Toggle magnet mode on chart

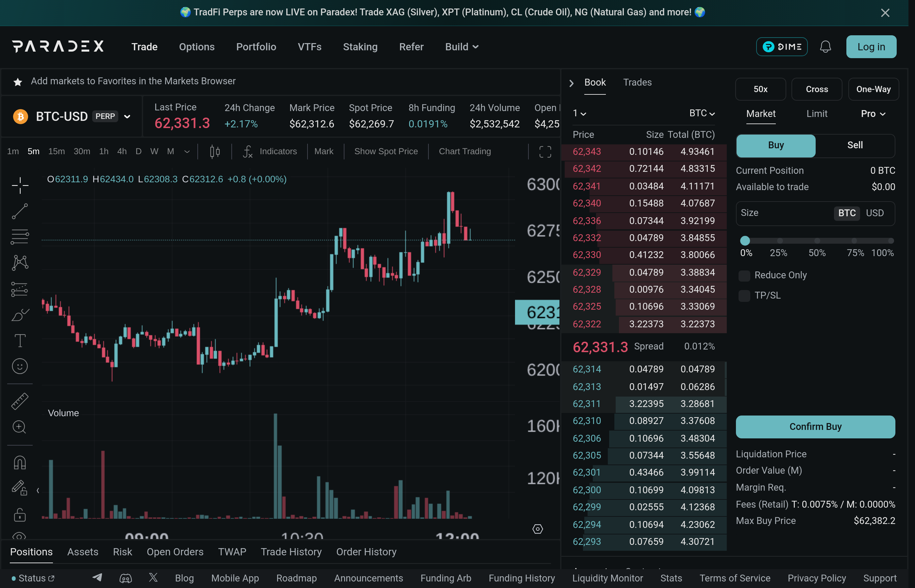pos(20,462)
